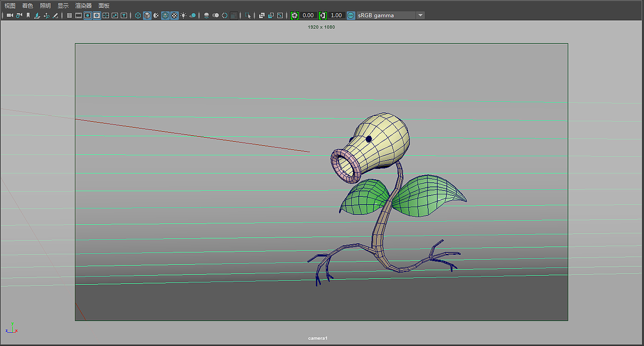
Task: Toggle the field chart icon
Action: tap(106, 15)
